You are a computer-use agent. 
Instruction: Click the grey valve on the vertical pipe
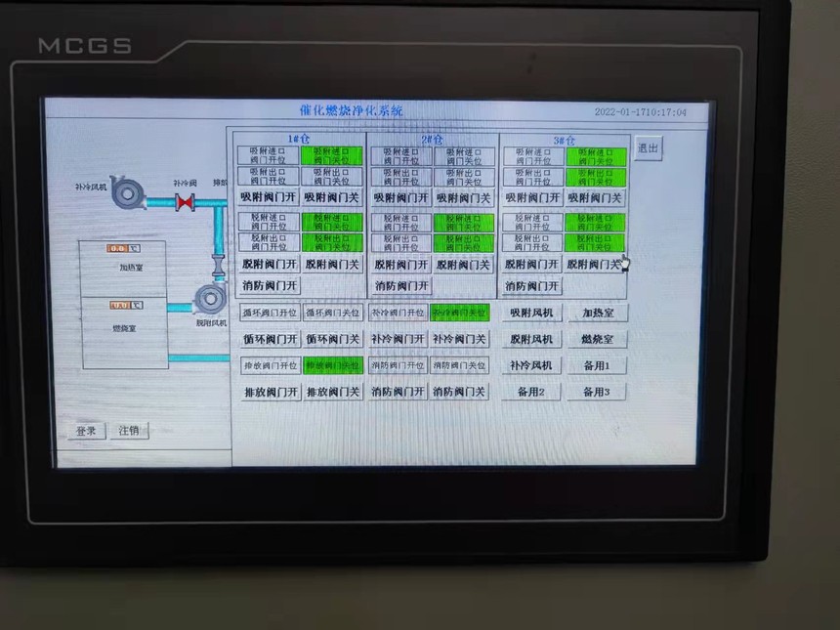coord(219,266)
